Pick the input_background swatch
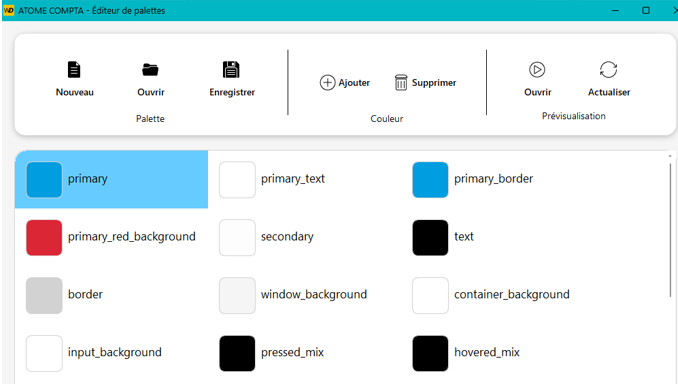678x384 pixels. [x=44, y=353]
